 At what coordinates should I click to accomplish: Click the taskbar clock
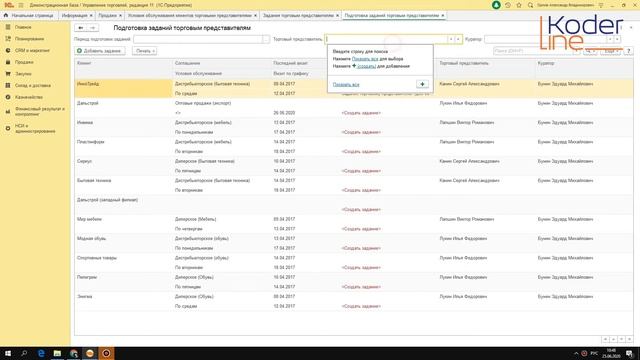coord(611,353)
